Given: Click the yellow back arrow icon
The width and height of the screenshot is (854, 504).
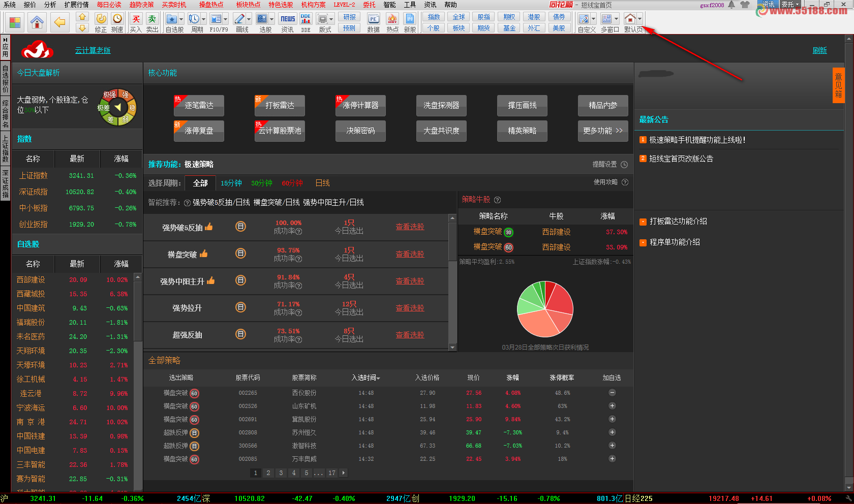Looking at the screenshot, I should [x=60, y=22].
